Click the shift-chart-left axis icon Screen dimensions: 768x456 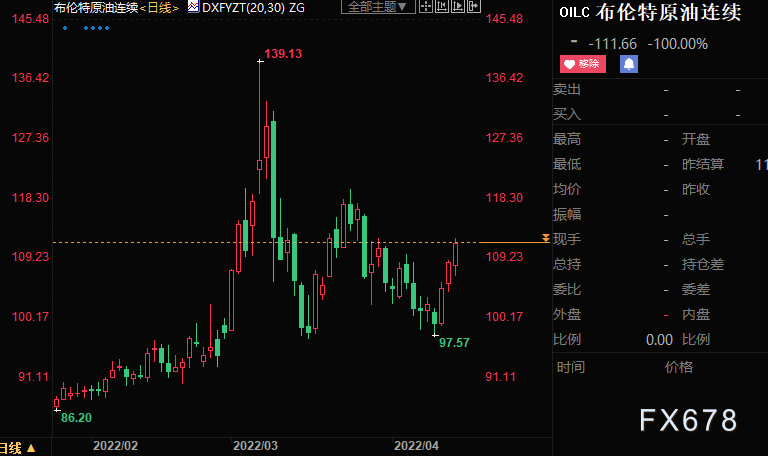(442, 6)
